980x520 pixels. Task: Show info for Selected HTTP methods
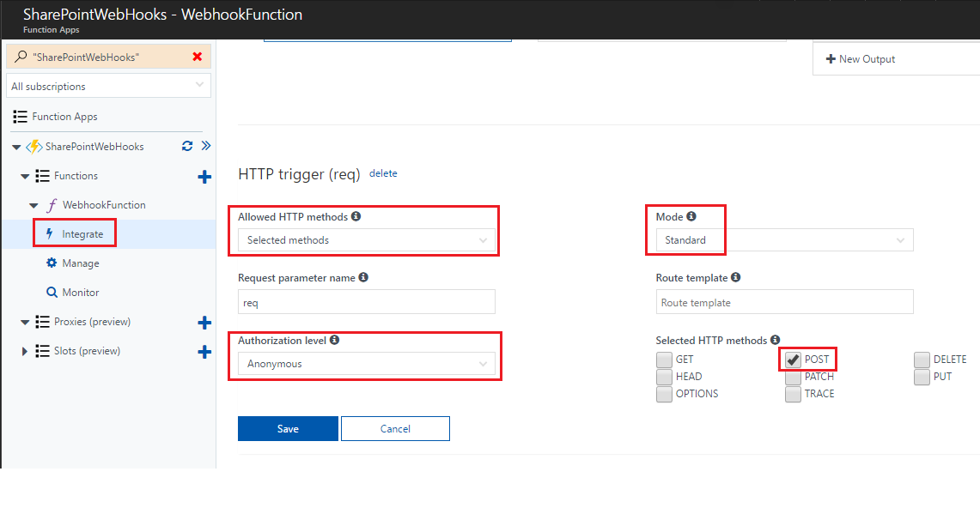(x=775, y=340)
